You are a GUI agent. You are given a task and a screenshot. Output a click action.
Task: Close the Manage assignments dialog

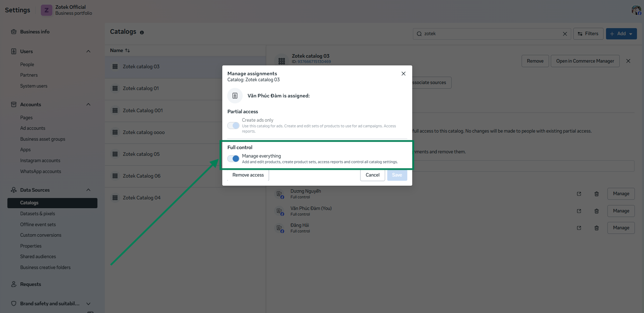pos(403,74)
